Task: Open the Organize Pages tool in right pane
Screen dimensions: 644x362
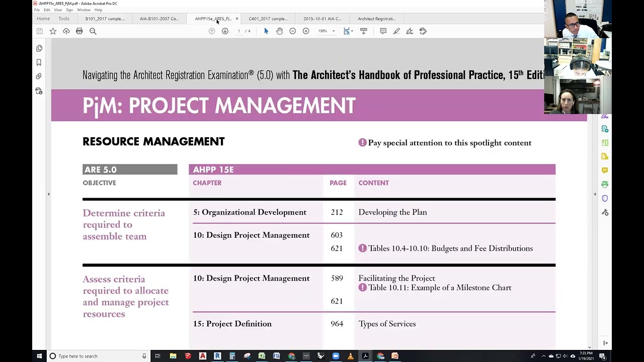Action: pyautogui.click(x=605, y=143)
